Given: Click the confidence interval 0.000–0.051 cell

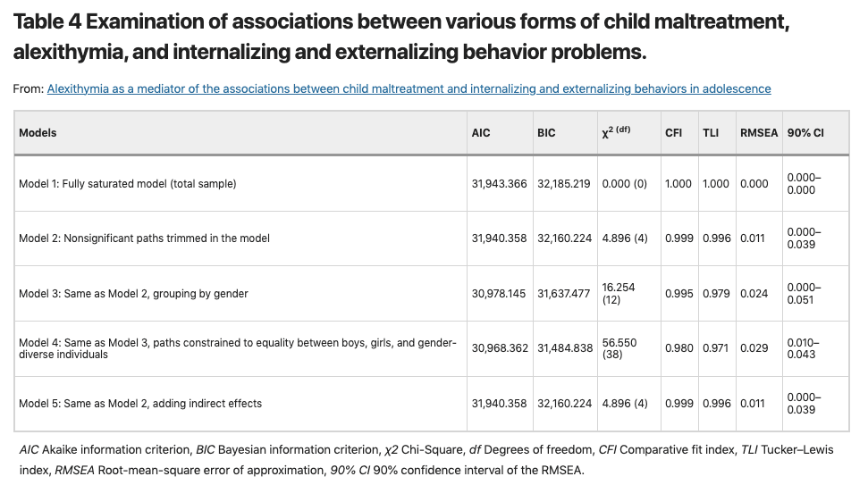Looking at the screenshot, I should (804, 293).
